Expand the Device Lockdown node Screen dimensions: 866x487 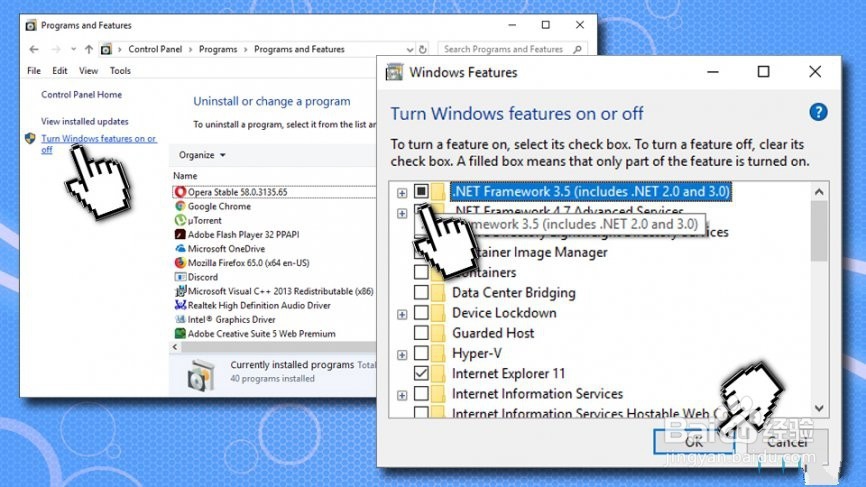click(x=402, y=314)
